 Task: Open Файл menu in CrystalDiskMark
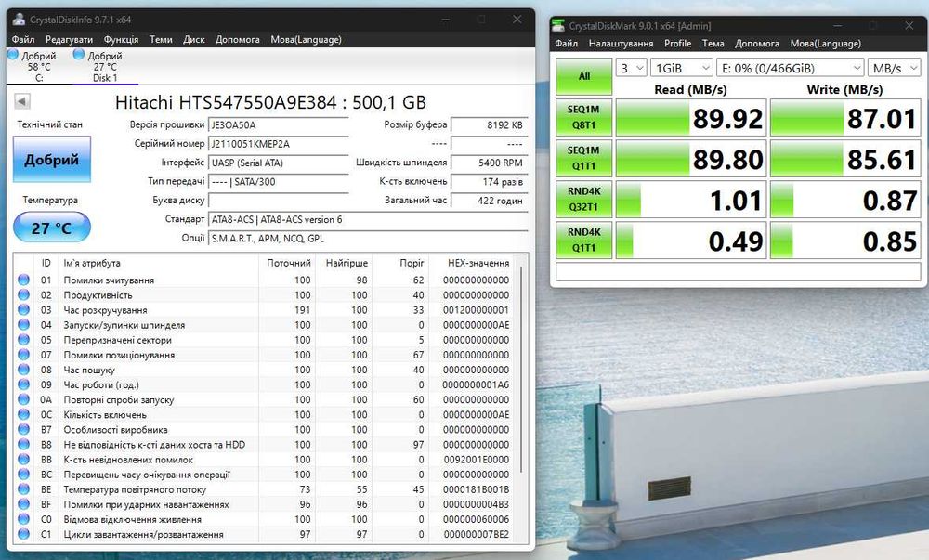[567, 44]
